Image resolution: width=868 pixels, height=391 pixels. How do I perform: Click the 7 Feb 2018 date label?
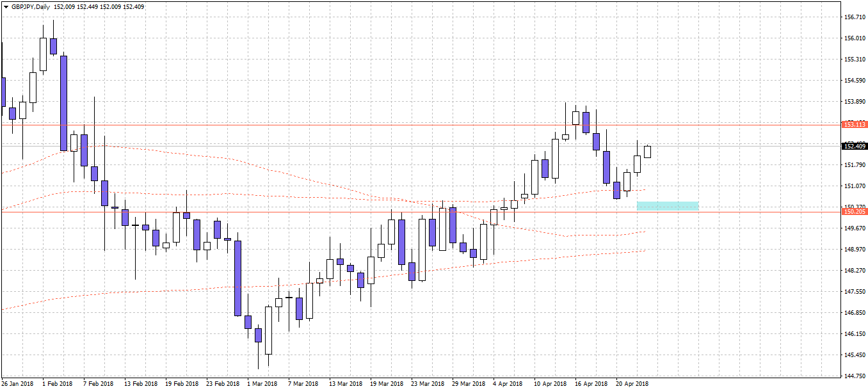99,384
